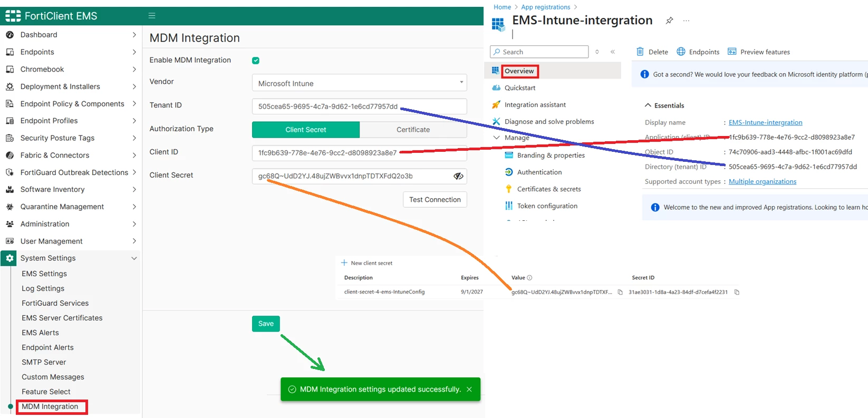Open EMS Settings submenu item
868x418 pixels.
44,274
